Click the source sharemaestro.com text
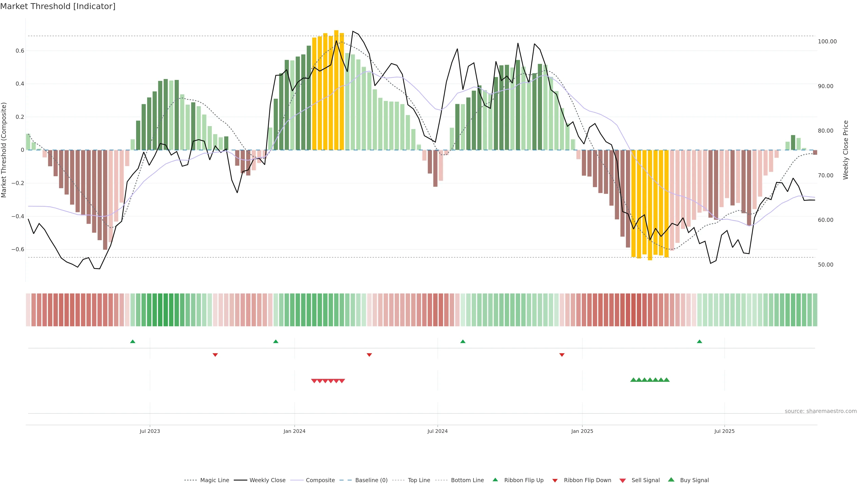This screenshot has width=868, height=488. [821, 411]
